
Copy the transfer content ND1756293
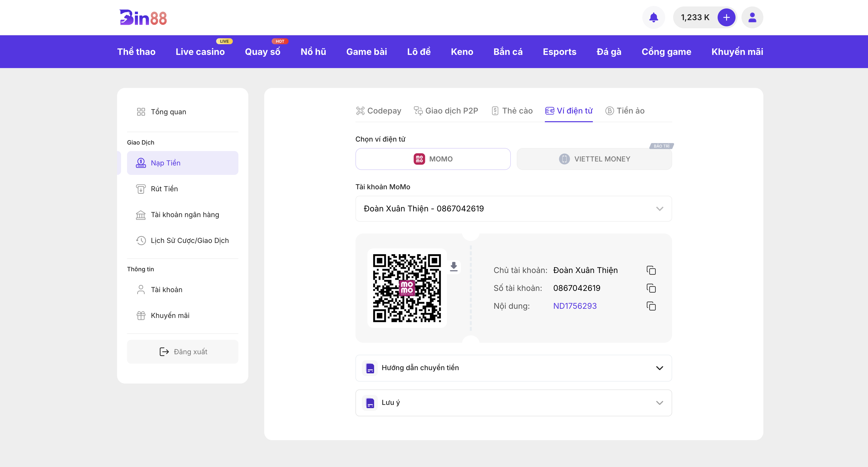click(651, 306)
